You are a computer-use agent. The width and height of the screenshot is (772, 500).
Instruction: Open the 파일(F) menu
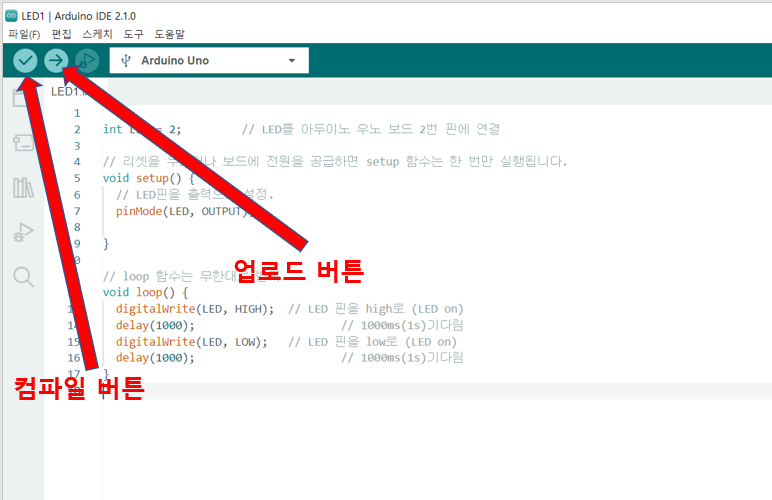click(24, 34)
